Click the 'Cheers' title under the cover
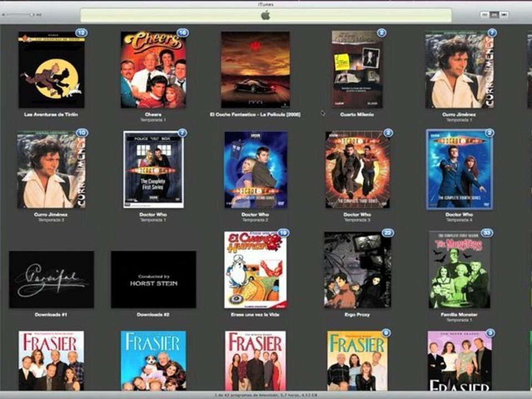This screenshot has height=399, width=532. coord(153,115)
